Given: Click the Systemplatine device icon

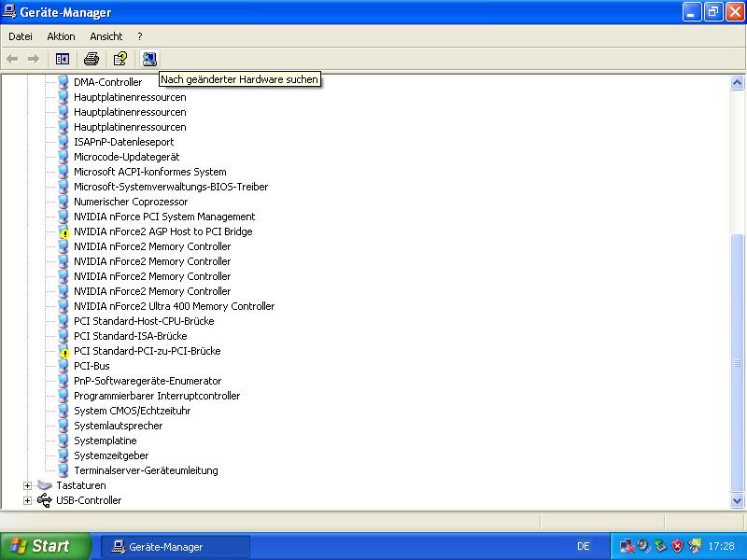Looking at the screenshot, I should 63,441.
